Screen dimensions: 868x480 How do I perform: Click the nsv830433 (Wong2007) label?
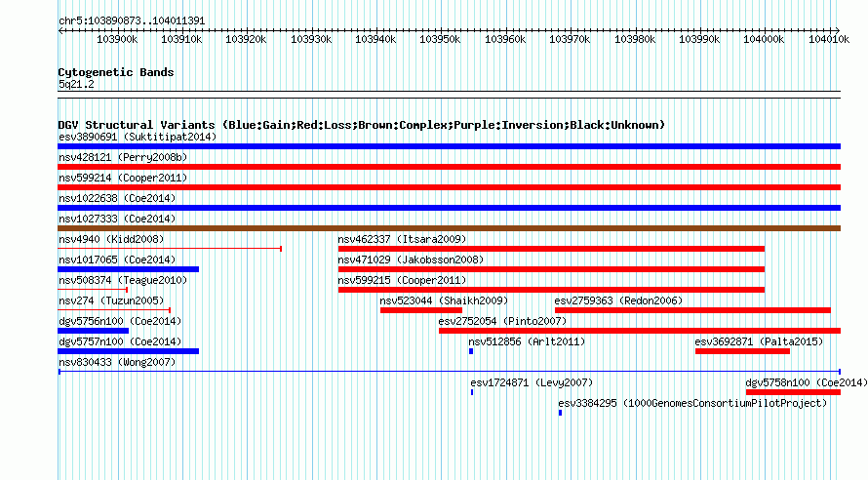pyautogui.click(x=117, y=362)
